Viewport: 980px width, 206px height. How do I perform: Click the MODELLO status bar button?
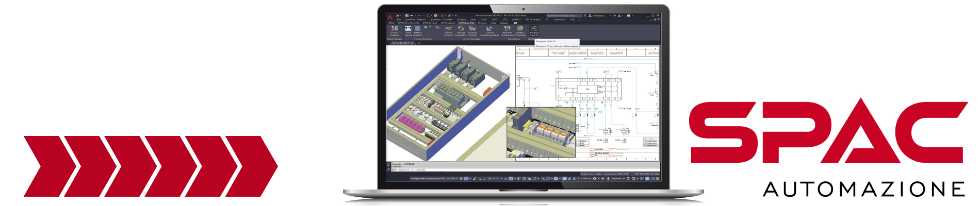point(452,179)
